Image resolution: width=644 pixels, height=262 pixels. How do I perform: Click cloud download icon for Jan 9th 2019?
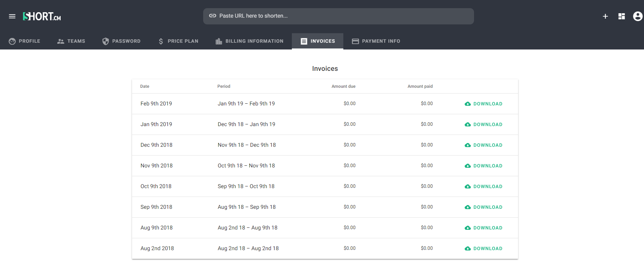click(468, 124)
